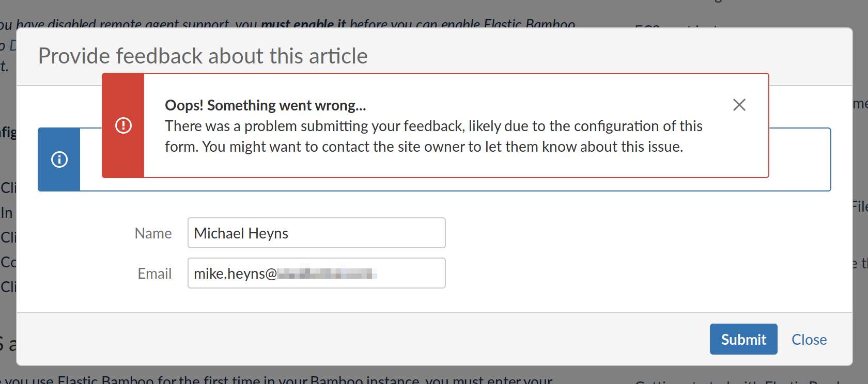868x384 pixels.
Task: Click the grey footer bar beside Submit
Action: 362,339
